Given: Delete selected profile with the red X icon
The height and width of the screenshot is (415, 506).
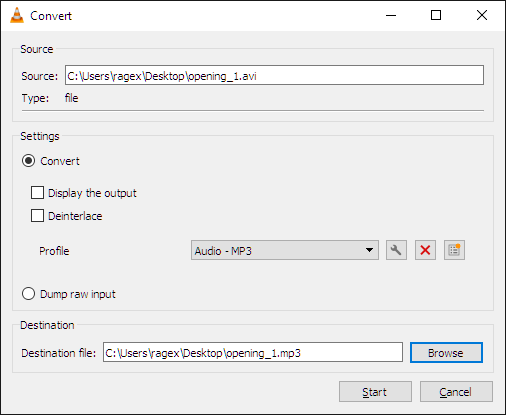Looking at the screenshot, I should (x=425, y=250).
